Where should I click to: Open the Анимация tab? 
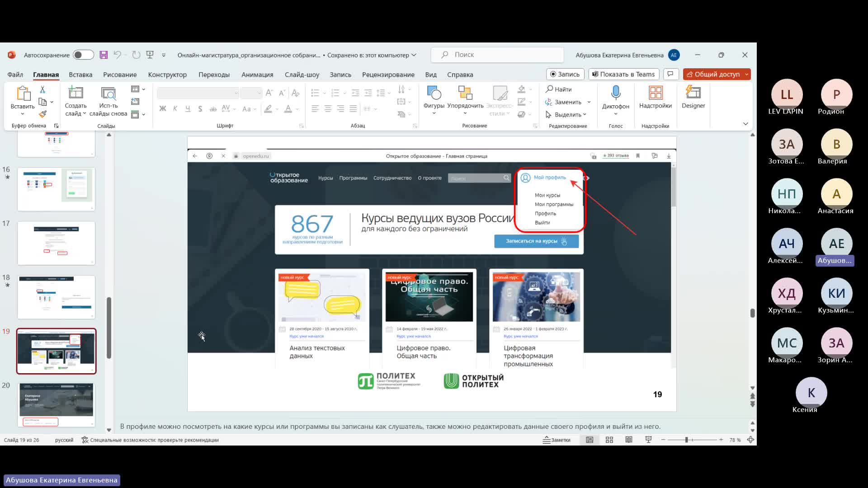pyautogui.click(x=257, y=75)
